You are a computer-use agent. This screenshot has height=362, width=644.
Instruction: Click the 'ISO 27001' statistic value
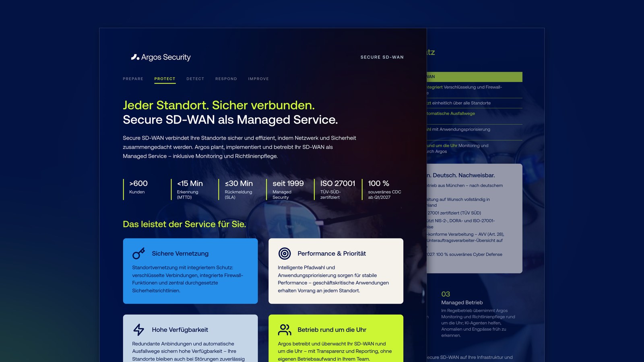pos(338,183)
